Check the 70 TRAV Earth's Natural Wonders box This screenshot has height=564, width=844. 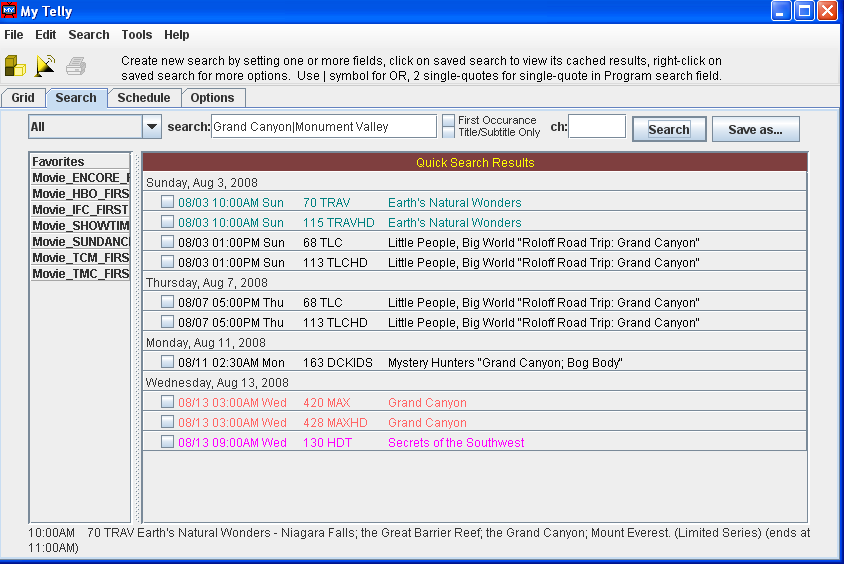click(168, 203)
